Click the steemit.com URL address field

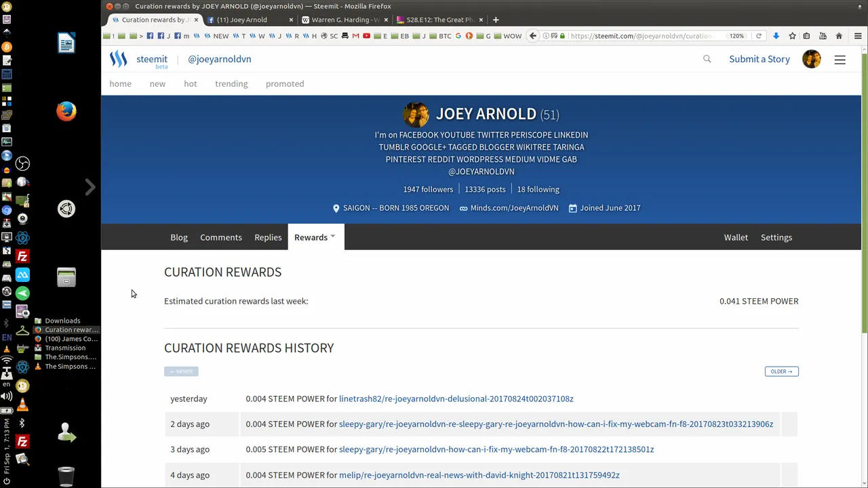pyautogui.click(x=641, y=36)
